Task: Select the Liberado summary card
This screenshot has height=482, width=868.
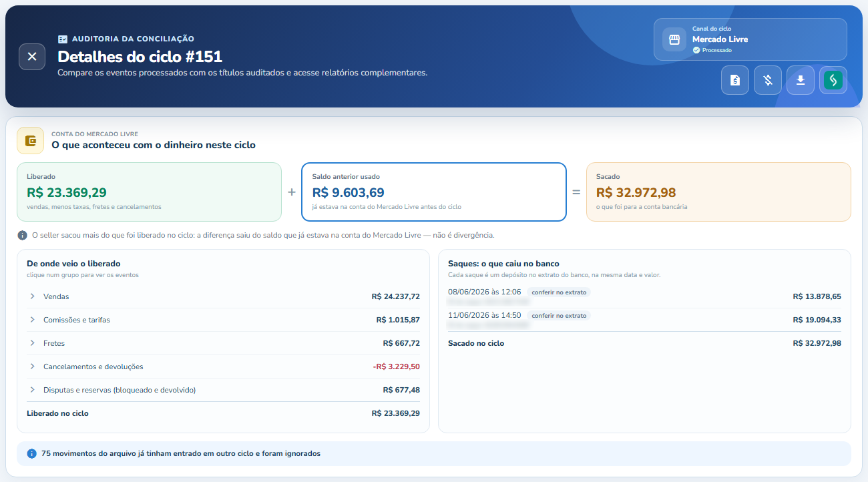Action: (149, 192)
